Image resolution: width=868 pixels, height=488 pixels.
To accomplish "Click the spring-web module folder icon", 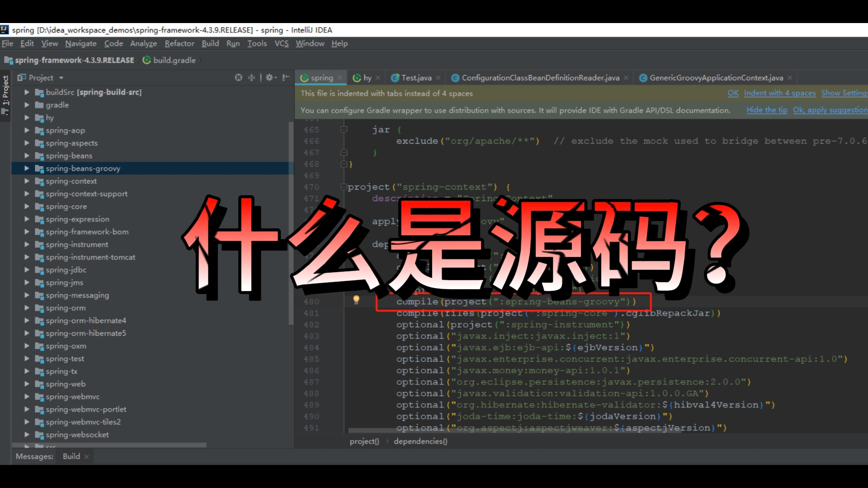I will coord(39,384).
